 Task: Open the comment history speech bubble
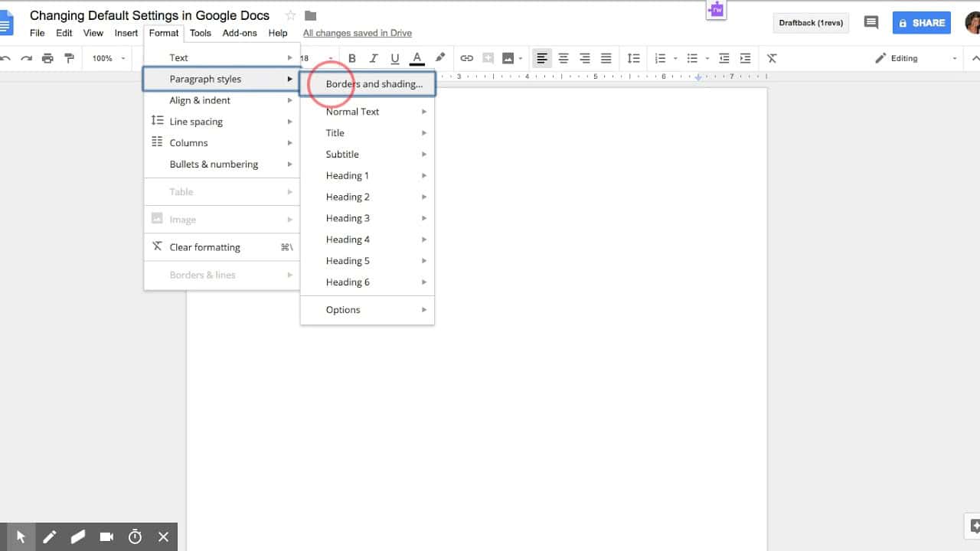tap(871, 23)
